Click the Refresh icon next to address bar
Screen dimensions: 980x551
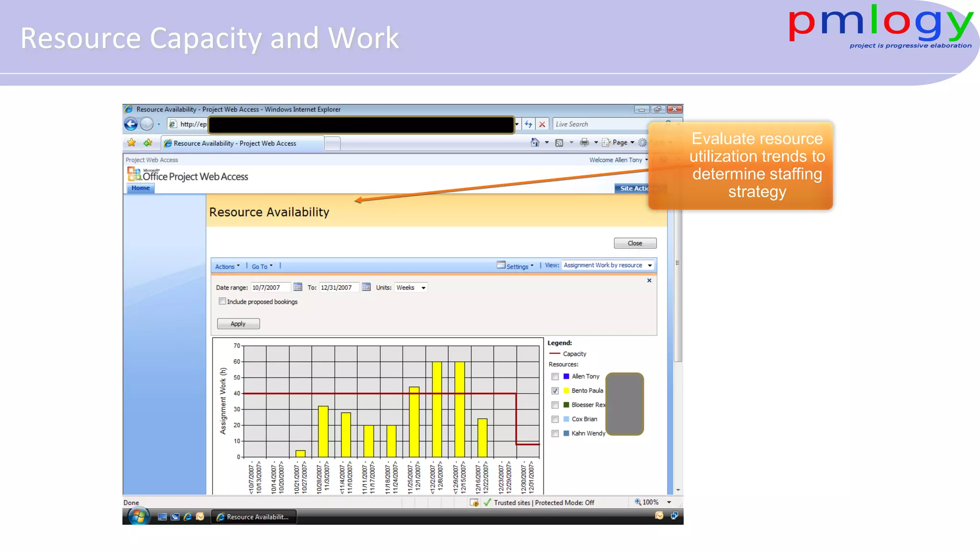coord(528,124)
